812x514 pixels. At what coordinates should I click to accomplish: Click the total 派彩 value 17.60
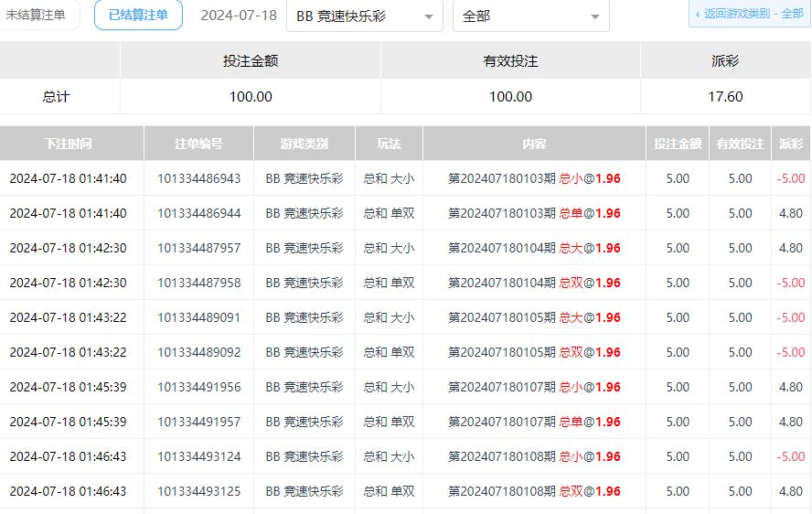pyautogui.click(x=726, y=97)
